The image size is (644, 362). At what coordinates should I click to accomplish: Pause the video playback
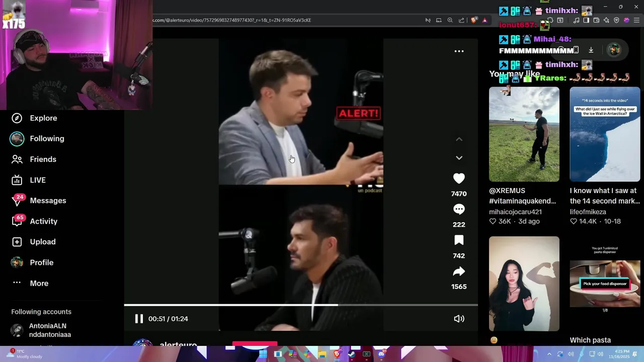(x=139, y=319)
